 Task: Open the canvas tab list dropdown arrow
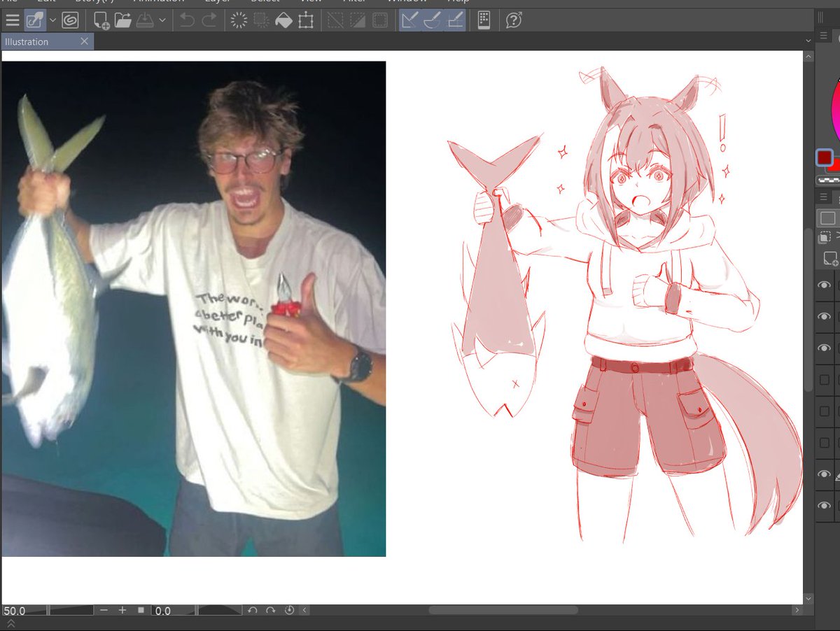808,42
